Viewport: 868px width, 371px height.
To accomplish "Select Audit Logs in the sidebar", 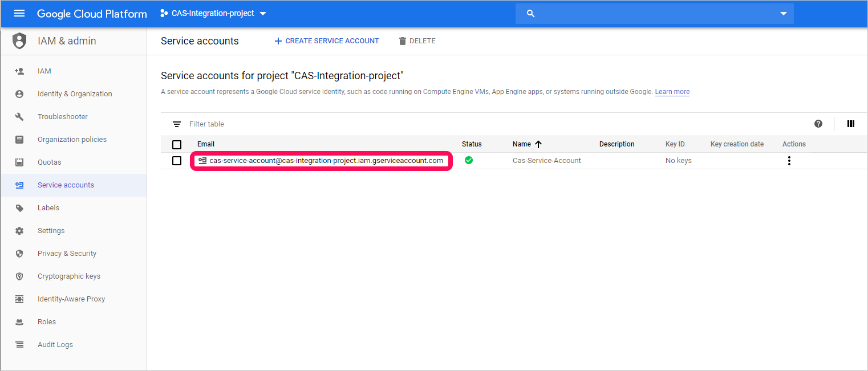I will [55, 344].
